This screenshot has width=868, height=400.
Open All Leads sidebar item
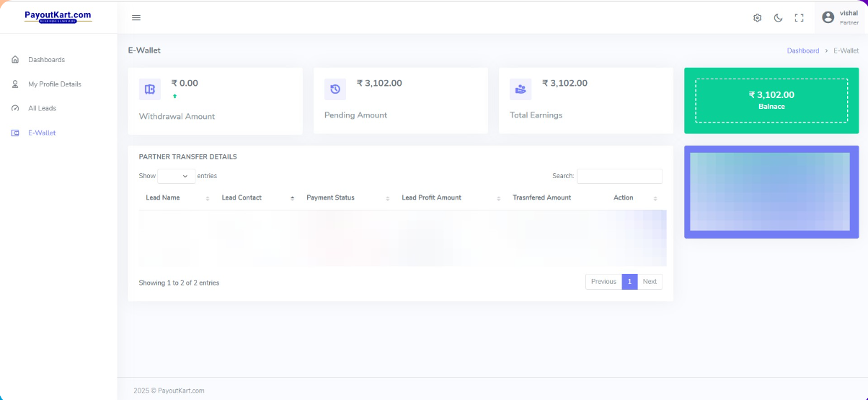[x=42, y=108]
